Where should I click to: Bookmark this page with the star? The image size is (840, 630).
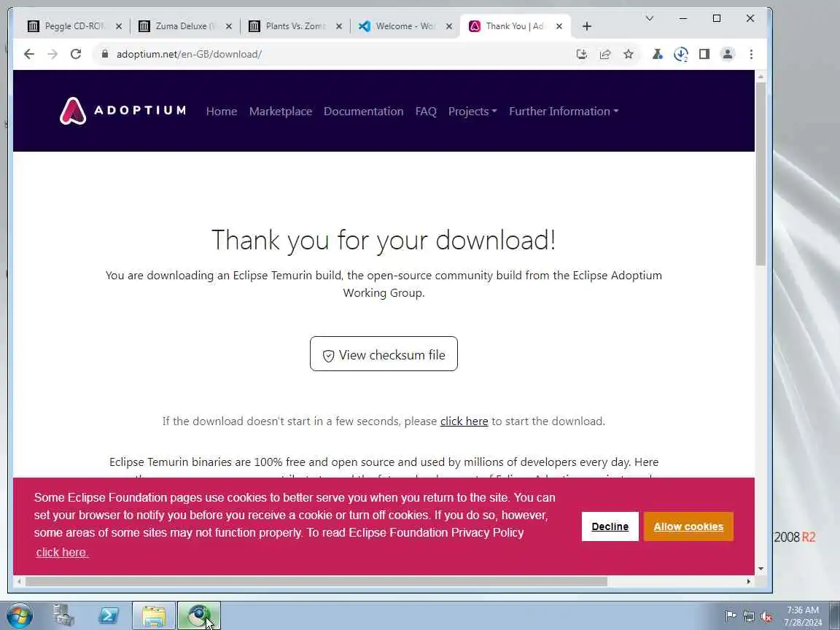pyautogui.click(x=629, y=54)
